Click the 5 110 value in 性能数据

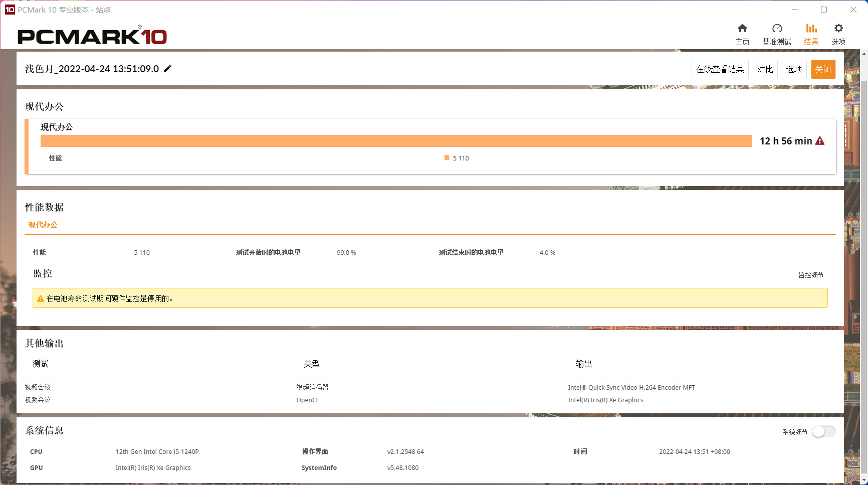coord(142,253)
